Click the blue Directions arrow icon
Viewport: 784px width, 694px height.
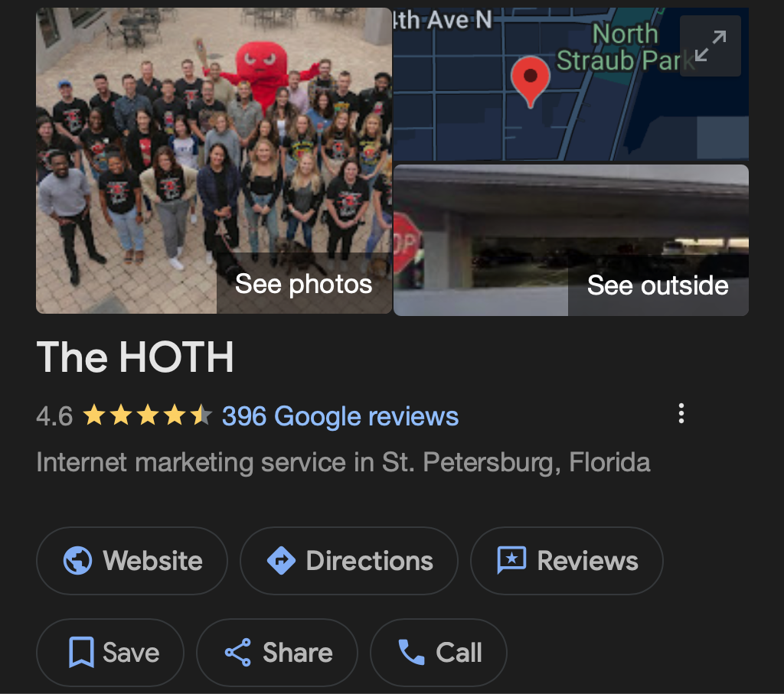pyautogui.click(x=281, y=561)
